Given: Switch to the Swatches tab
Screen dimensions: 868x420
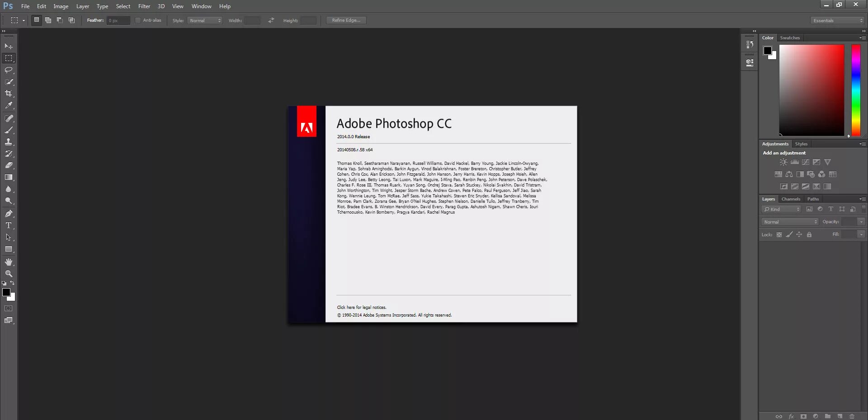Looking at the screenshot, I should tap(790, 38).
